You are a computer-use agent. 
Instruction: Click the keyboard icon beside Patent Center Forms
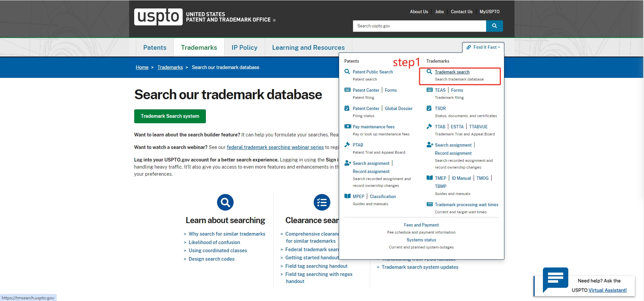point(347,90)
